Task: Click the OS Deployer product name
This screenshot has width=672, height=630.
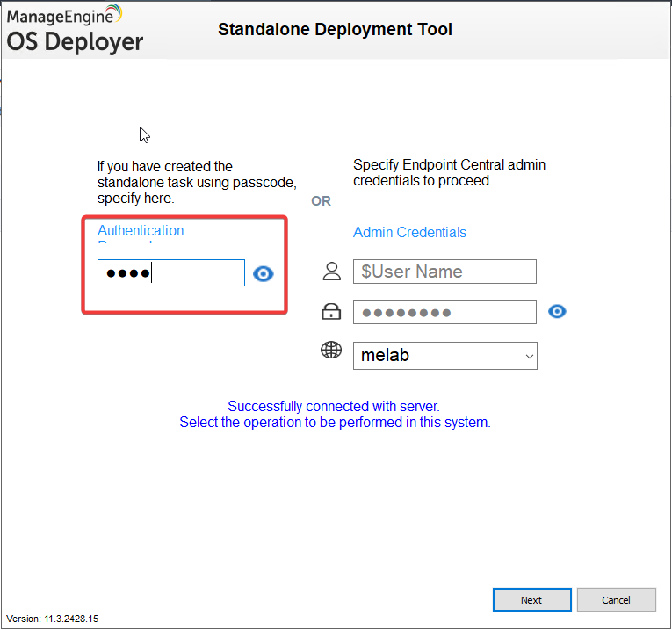Action: 75,41
